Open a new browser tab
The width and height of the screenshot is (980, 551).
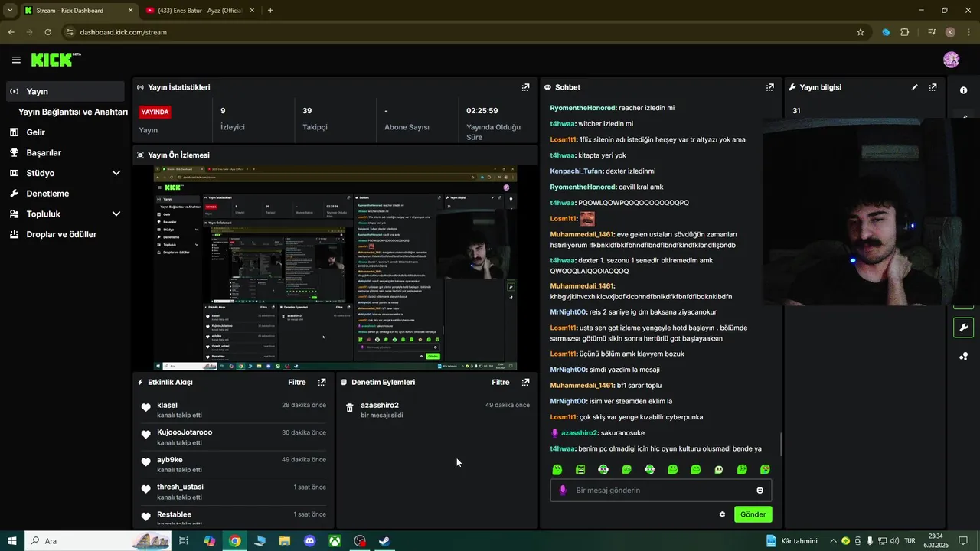coord(270,10)
